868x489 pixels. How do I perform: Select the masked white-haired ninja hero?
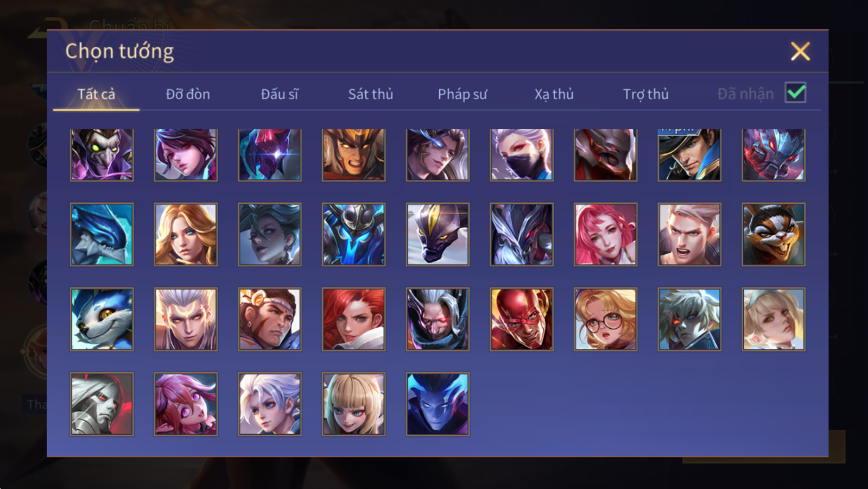(522, 154)
